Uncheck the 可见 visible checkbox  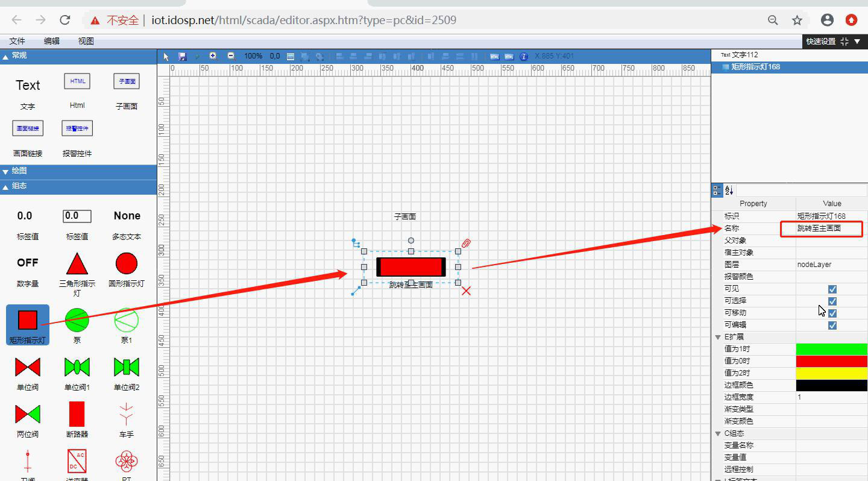pos(832,289)
